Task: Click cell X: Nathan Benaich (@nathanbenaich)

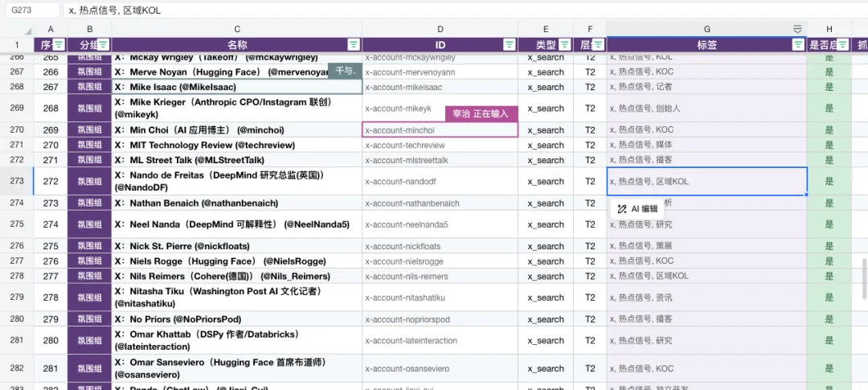Action: (237, 203)
